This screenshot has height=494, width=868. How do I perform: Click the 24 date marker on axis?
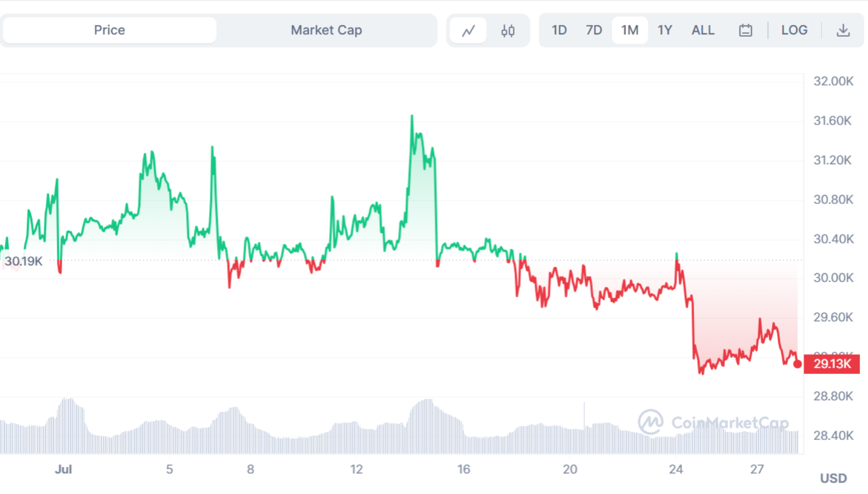(676, 469)
